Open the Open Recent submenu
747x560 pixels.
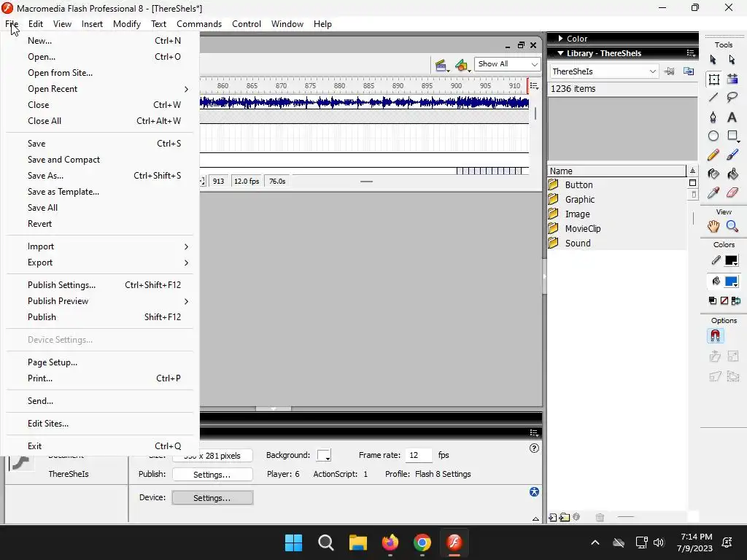[x=99, y=89]
